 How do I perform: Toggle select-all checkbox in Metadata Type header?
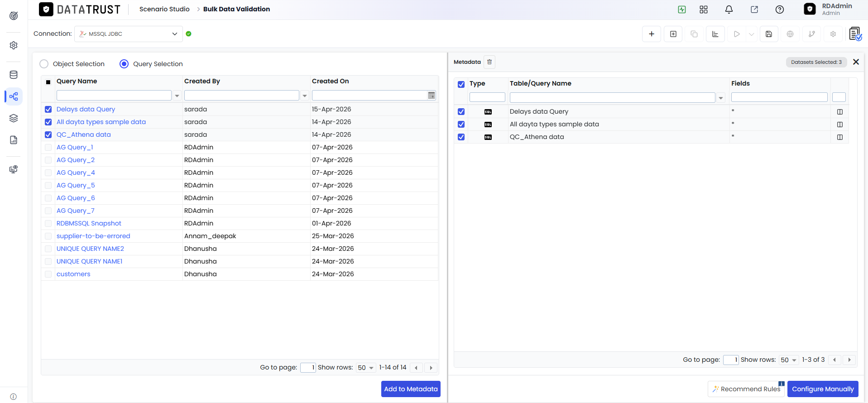pyautogui.click(x=461, y=84)
